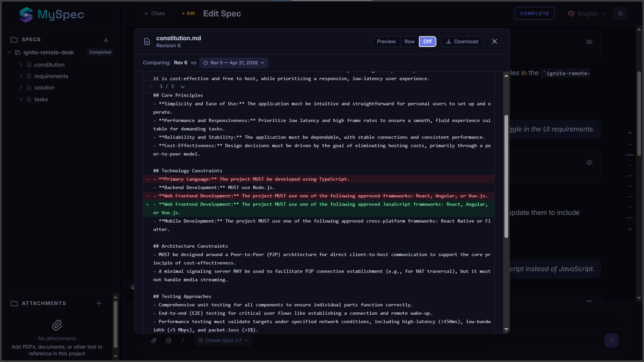Click the COMPLETE button in header
This screenshot has width=644, height=362.
(534, 13)
